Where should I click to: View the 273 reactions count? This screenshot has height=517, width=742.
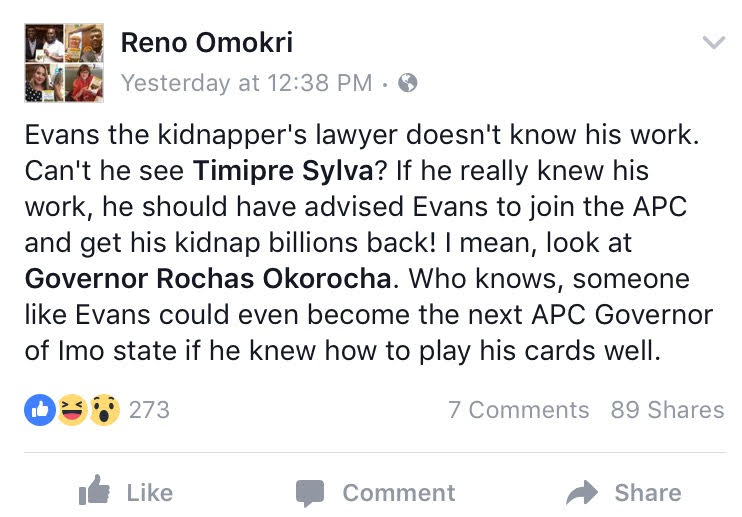149,410
